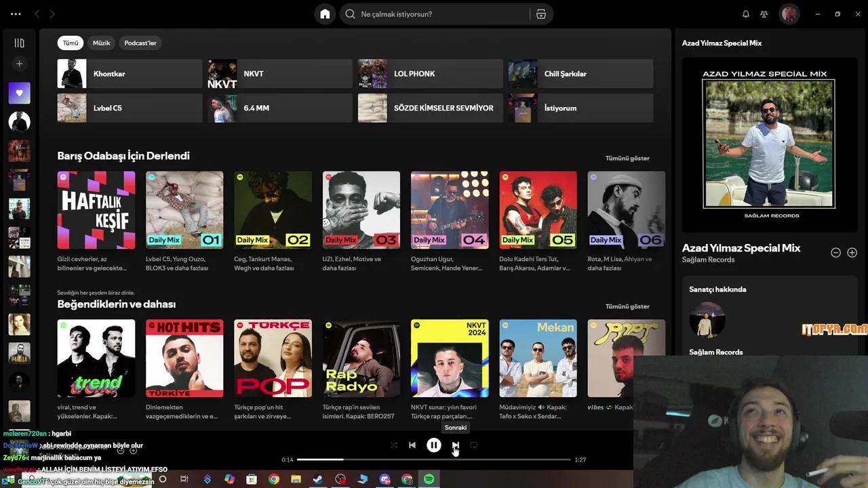Open Daily Mix 02 cover
The width and height of the screenshot is (868, 488).
273,210
